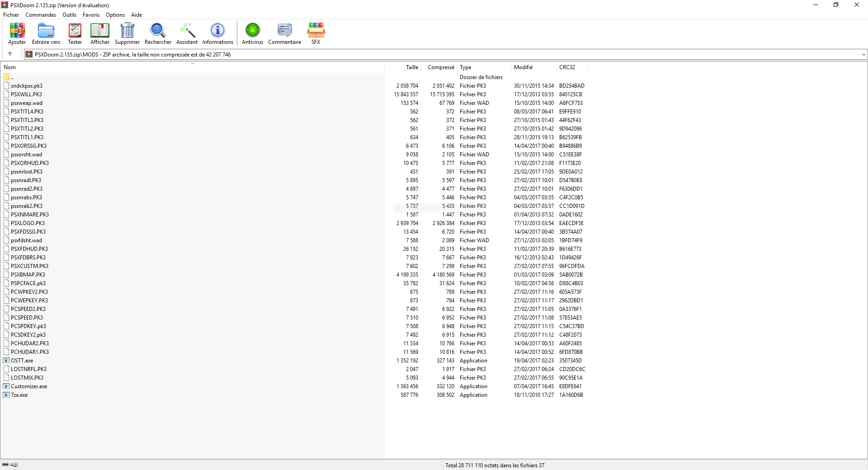
Task: Expand the address bar path dropdown
Action: 863,55
